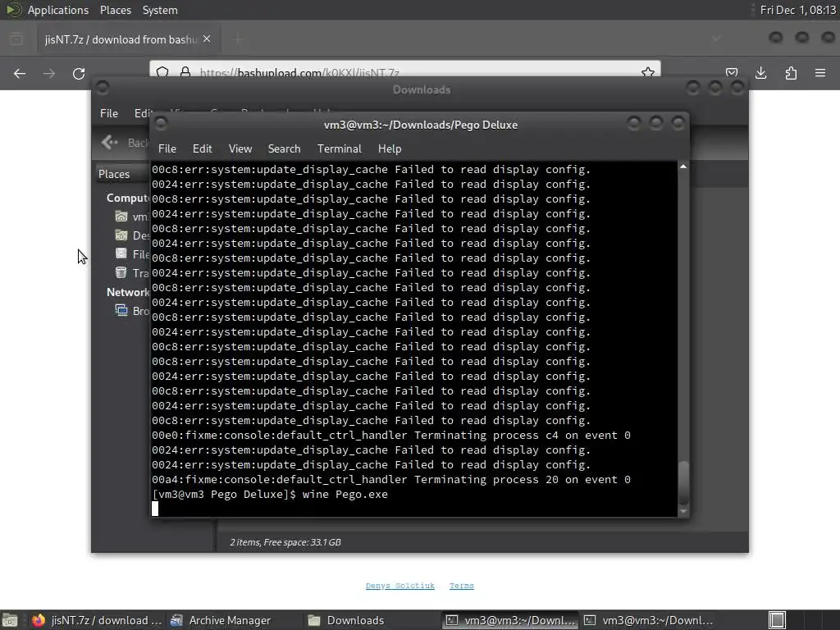Select the File System icon in Places sidebar
Viewport: 840px width, 630px height.
(x=121, y=254)
